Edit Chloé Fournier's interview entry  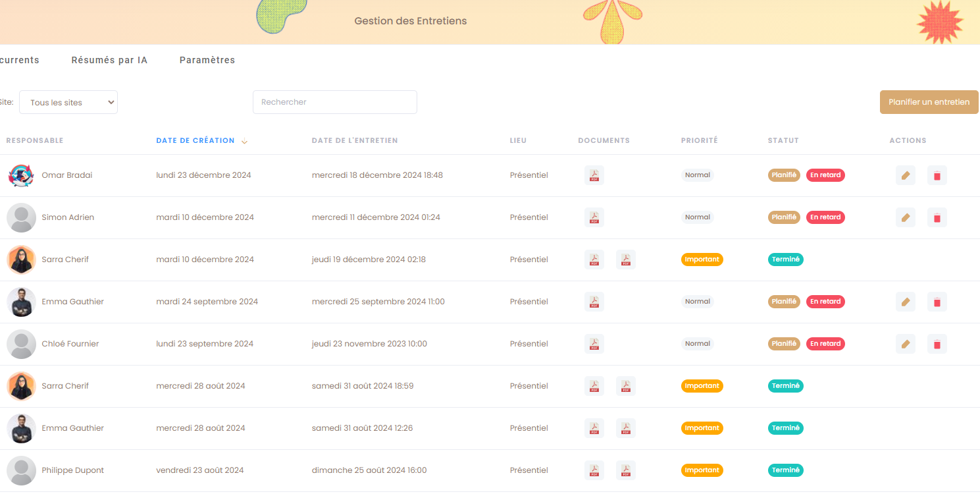[905, 344]
